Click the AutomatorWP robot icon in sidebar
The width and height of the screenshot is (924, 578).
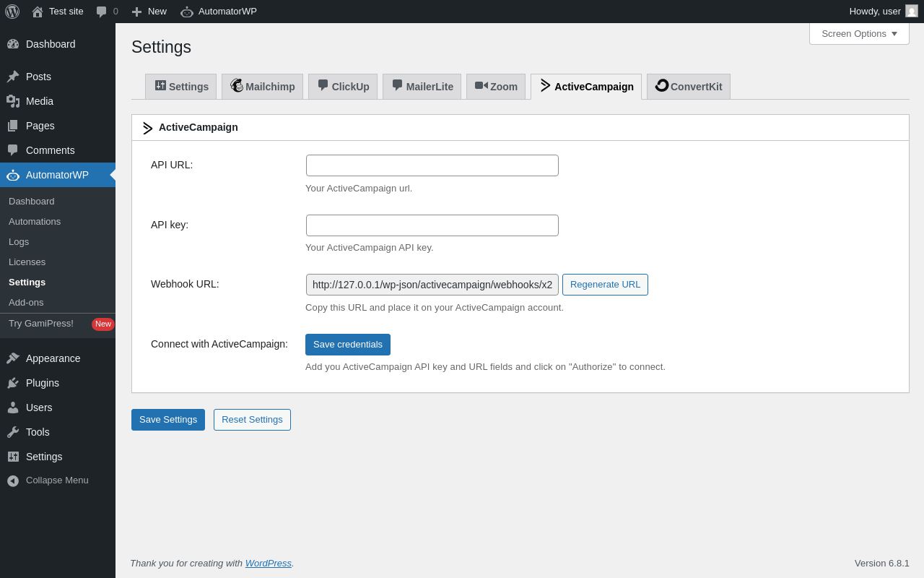tap(13, 175)
